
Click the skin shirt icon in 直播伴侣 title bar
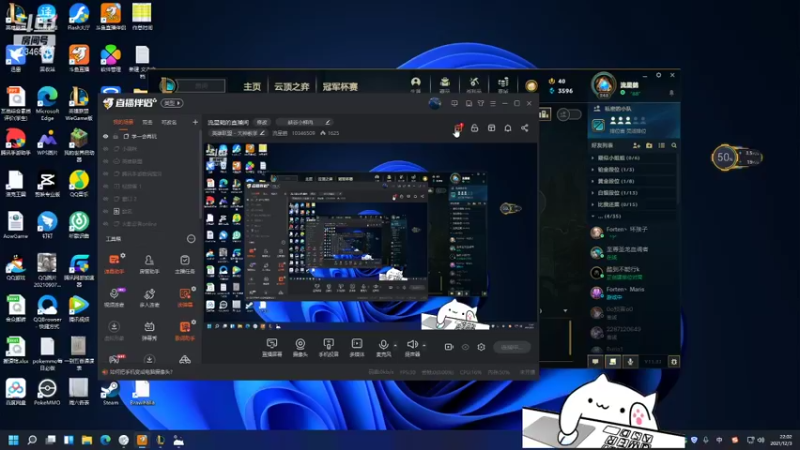coord(481,104)
